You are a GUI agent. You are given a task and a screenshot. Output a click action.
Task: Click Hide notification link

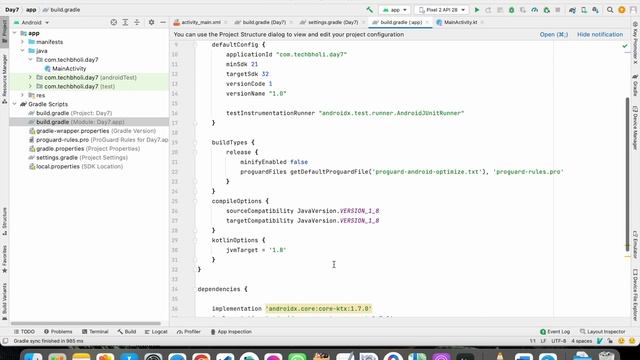coord(600,35)
